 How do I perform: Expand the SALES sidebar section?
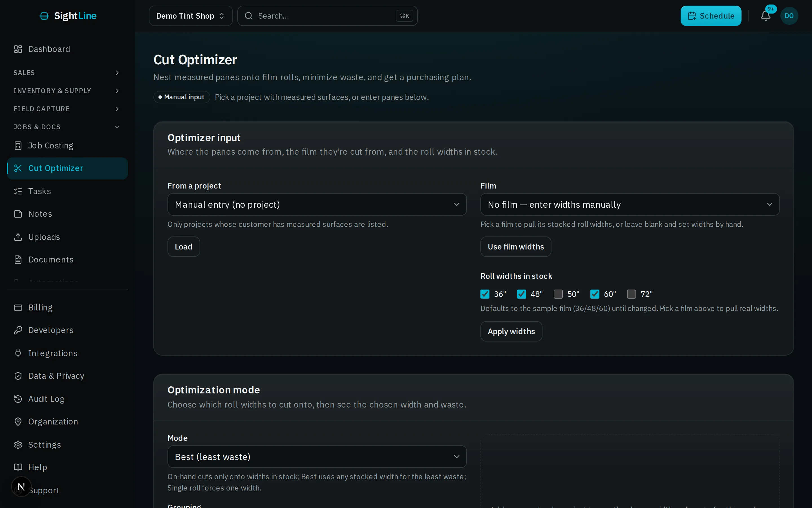tap(67, 73)
